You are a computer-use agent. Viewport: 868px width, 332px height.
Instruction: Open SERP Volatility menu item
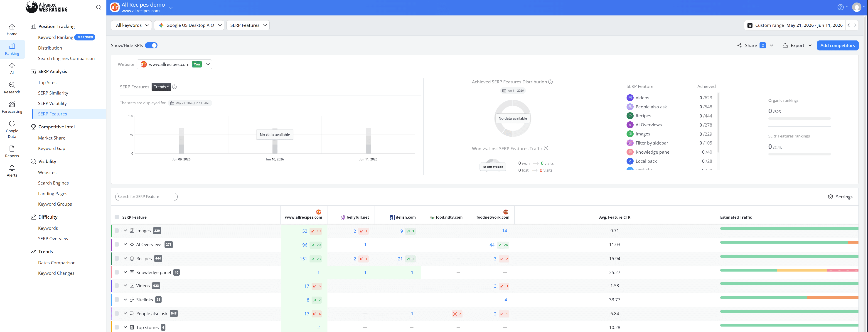[x=52, y=103]
